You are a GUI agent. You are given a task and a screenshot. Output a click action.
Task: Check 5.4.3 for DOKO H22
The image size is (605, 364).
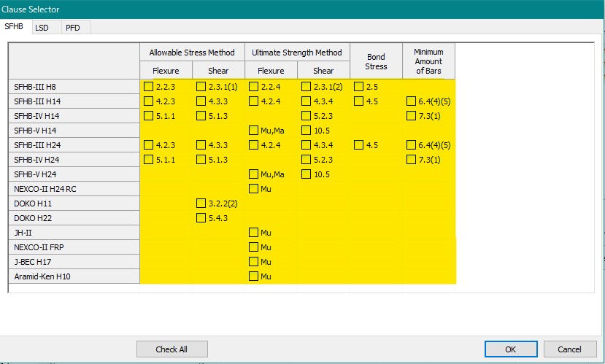(201, 218)
